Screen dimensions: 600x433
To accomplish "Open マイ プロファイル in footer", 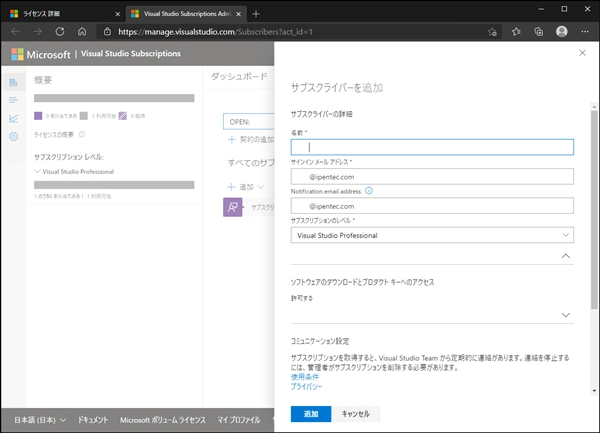I will tap(239, 420).
